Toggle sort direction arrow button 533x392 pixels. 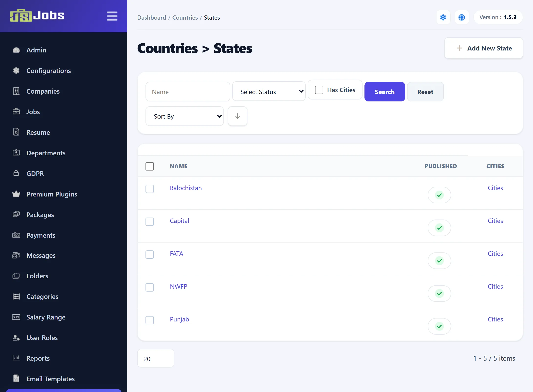(237, 116)
